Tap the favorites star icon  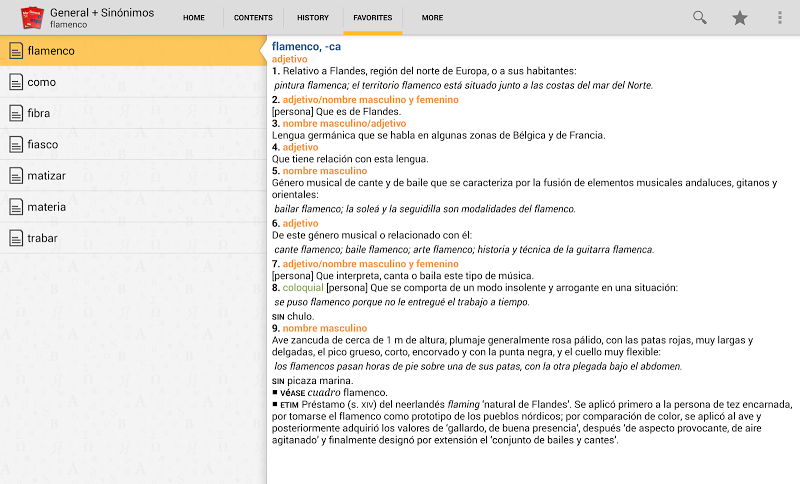coord(739,18)
